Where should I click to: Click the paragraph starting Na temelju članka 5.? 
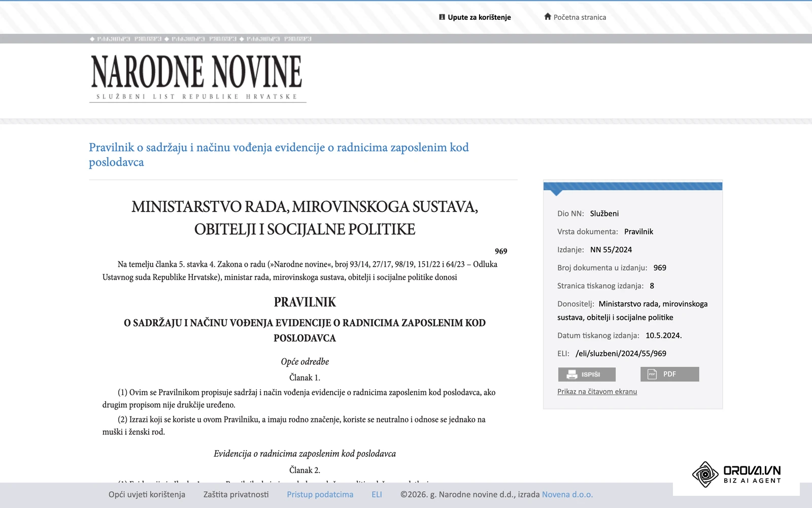pyautogui.click(x=300, y=271)
